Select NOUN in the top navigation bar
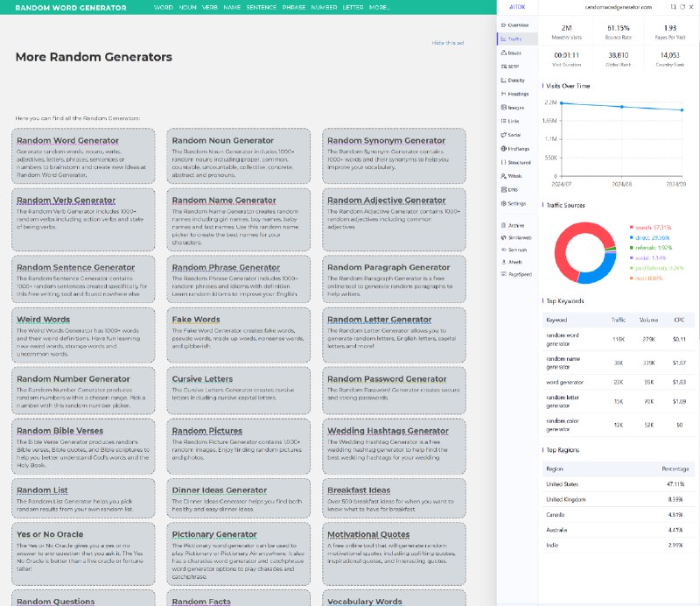 (x=187, y=8)
